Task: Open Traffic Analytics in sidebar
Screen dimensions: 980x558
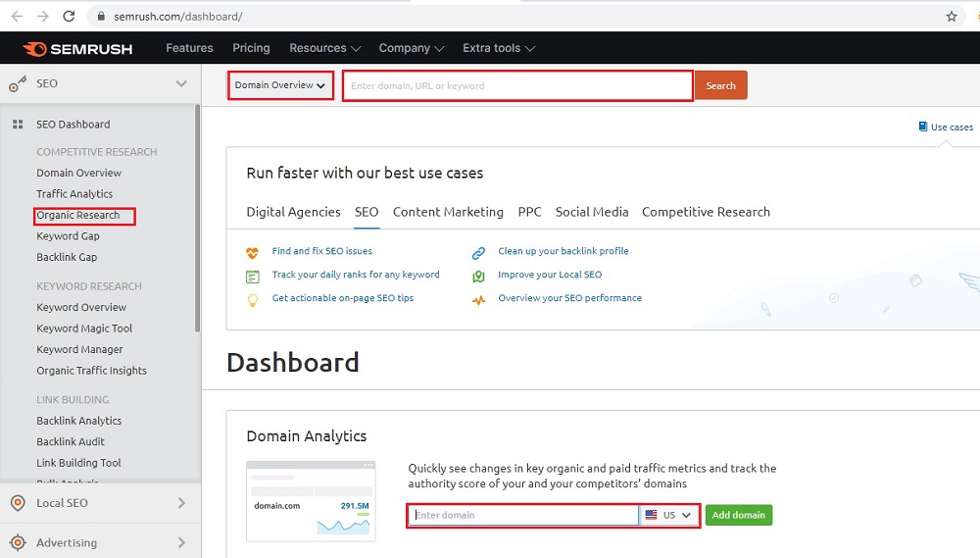Action: click(x=74, y=194)
